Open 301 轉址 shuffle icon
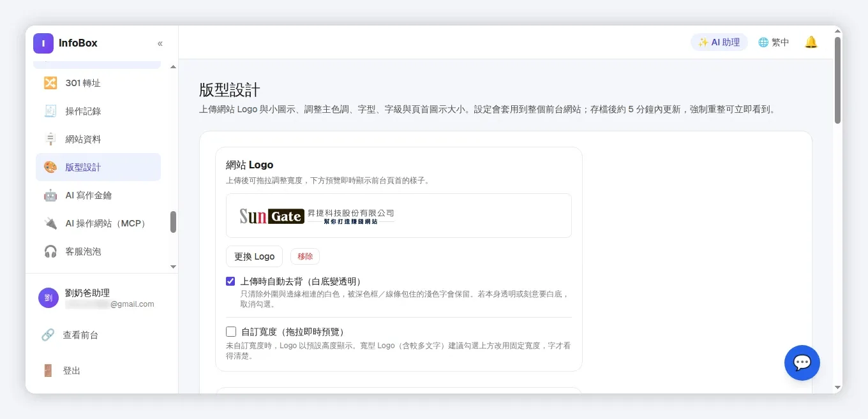 (x=50, y=83)
